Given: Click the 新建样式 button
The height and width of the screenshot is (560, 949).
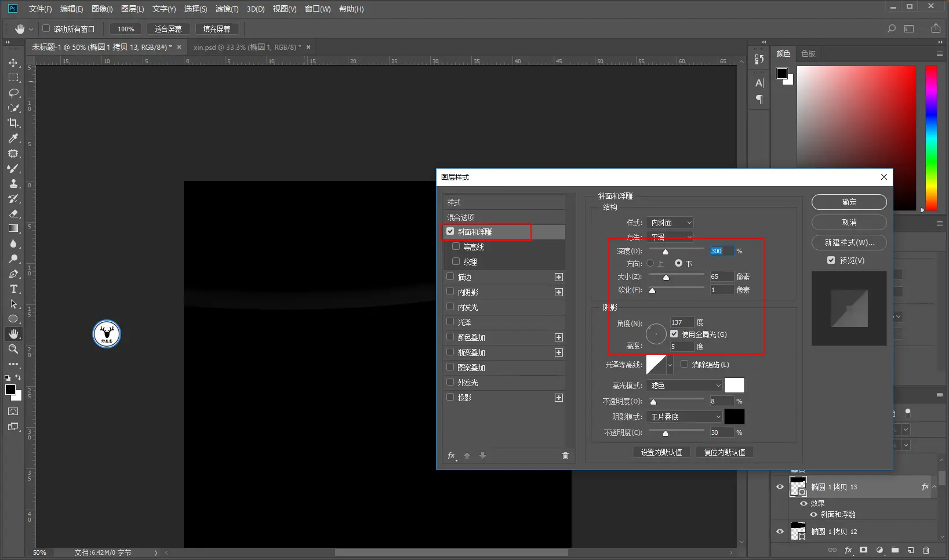Looking at the screenshot, I should click(849, 242).
